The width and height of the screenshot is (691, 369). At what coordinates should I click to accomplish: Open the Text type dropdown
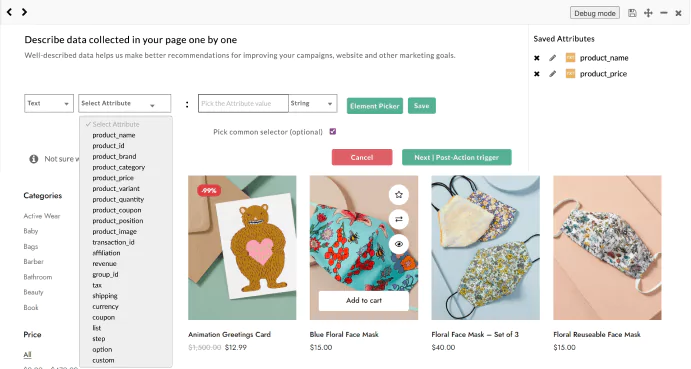(x=49, y=104)
